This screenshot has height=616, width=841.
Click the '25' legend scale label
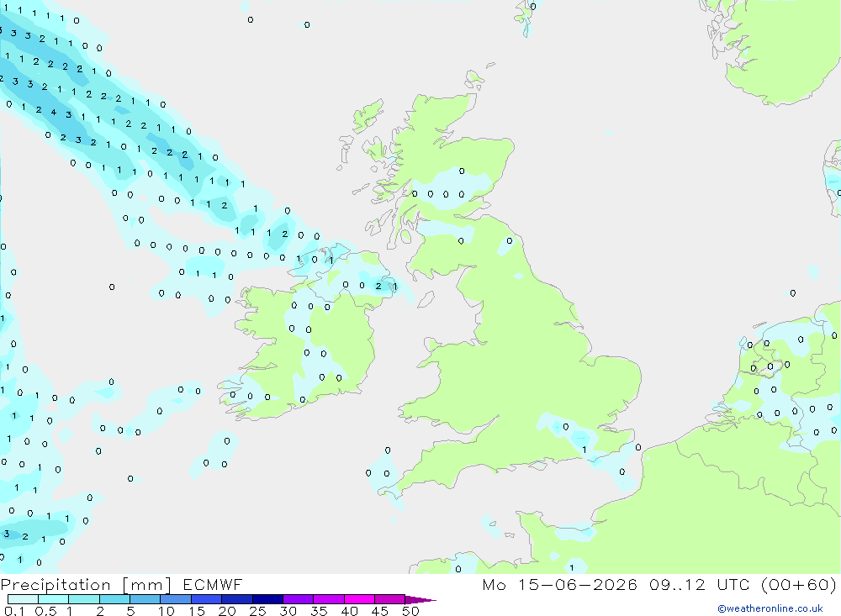coord(258,611)
